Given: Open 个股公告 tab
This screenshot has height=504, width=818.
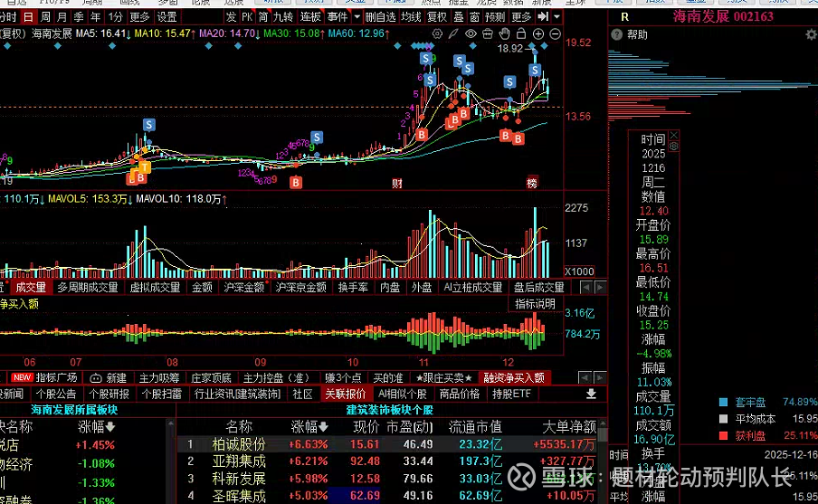Looking at the screenshot, I should (x=56, y=394).
